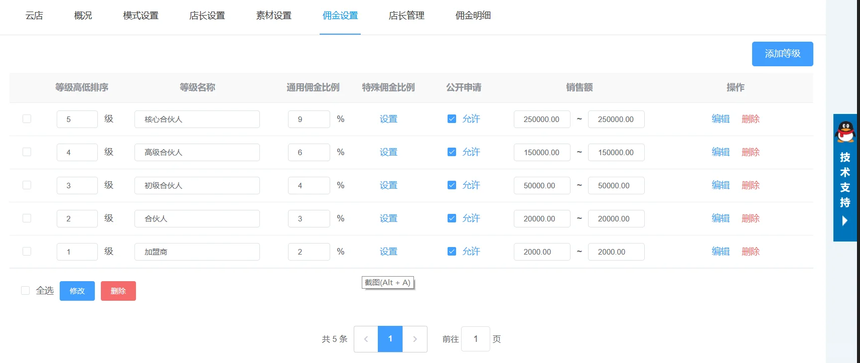Click the QQ penguin support icon
Viewport: 860px width, 363px height.
pos(845,132)
